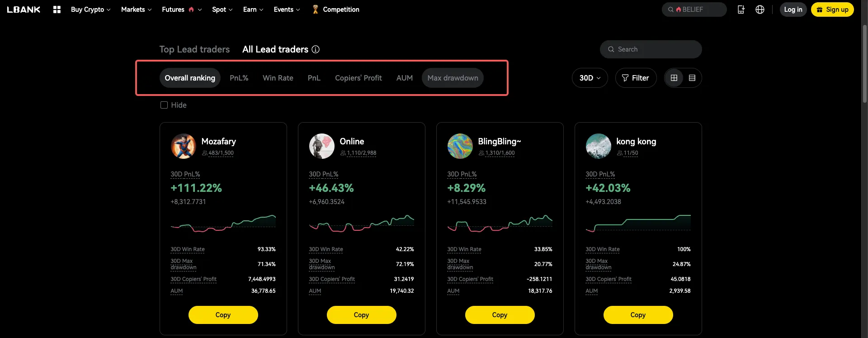Click the lead trader Search field
This screenshot has height=338, width=868.
pos(656,49)
